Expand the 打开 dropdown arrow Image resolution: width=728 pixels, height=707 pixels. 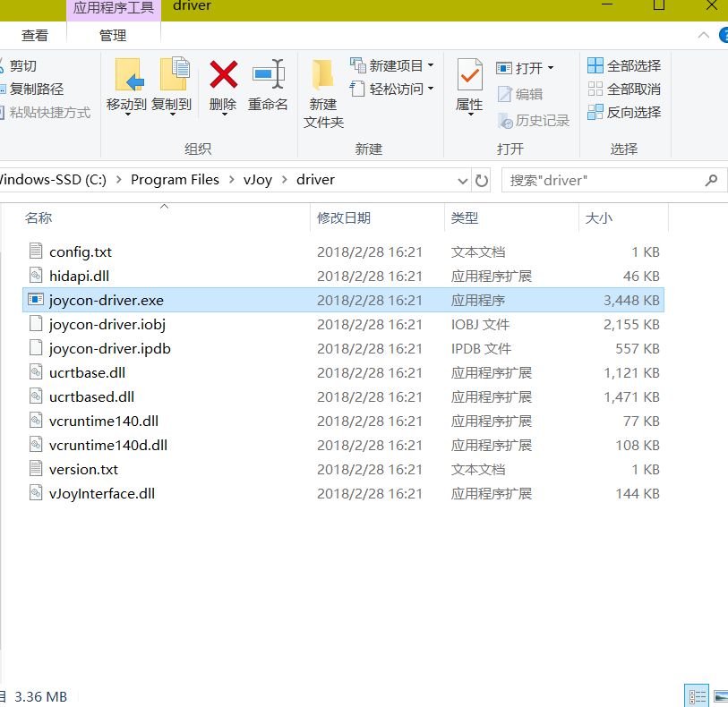[550, 69]
